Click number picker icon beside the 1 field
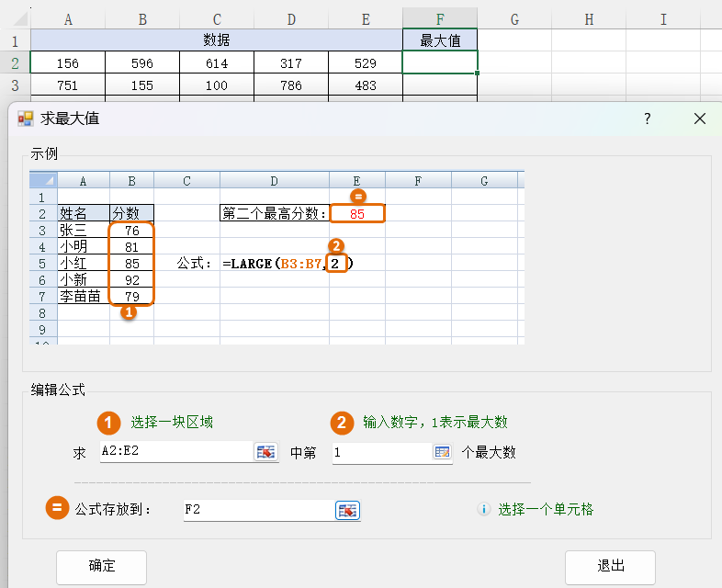Image resolution: width=722 pixels, height=588 pixels. tap(442, 452)
